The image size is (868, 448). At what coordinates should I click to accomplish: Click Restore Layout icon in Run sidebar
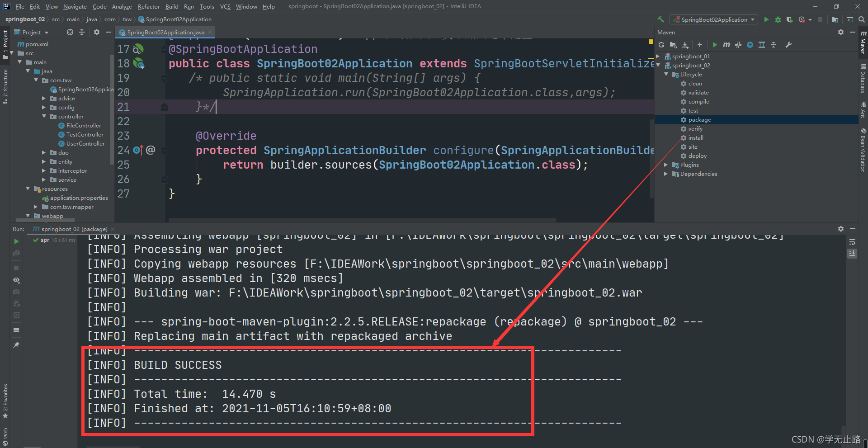tap(16, 330)
